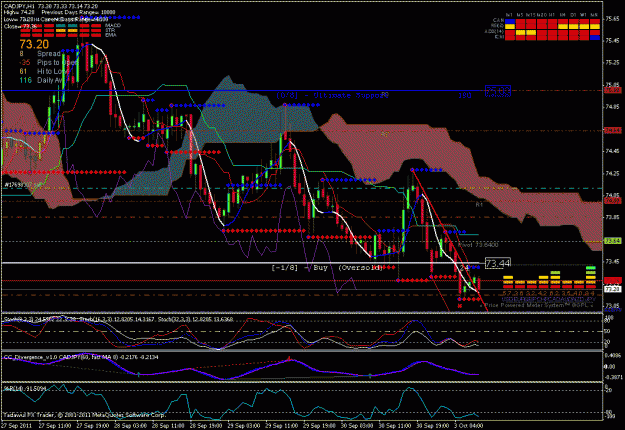Screen dimensions: 625x430
Task: Select the M1 timeframe column header
Action: tap(509, 15)
